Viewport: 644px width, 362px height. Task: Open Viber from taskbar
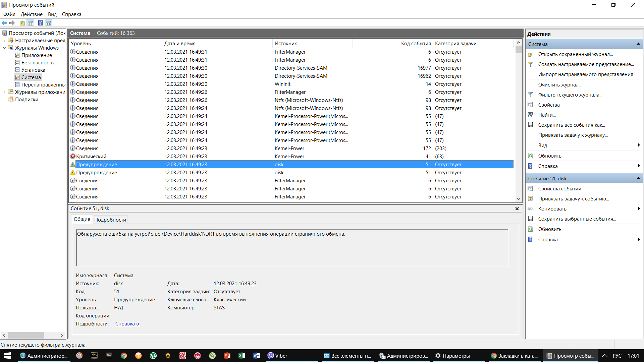coord(277,356)
